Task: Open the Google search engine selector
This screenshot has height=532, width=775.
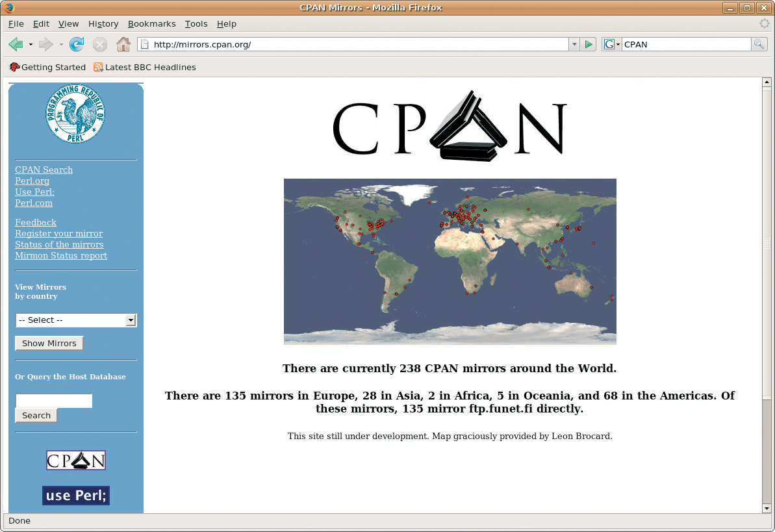Action: (x=612, y=45)
